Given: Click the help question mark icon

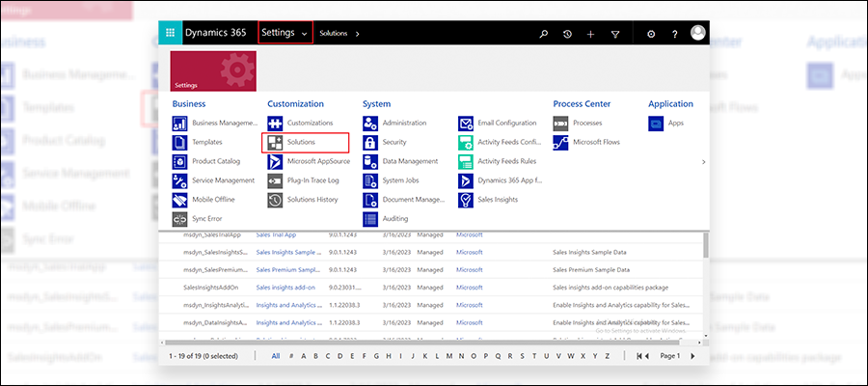Looking at the screenshot, I should [x=675, y=34].
